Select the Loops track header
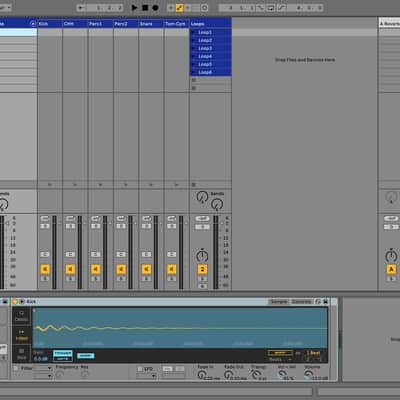This screenshot has height=400, width=400. [x=210, y=24]
